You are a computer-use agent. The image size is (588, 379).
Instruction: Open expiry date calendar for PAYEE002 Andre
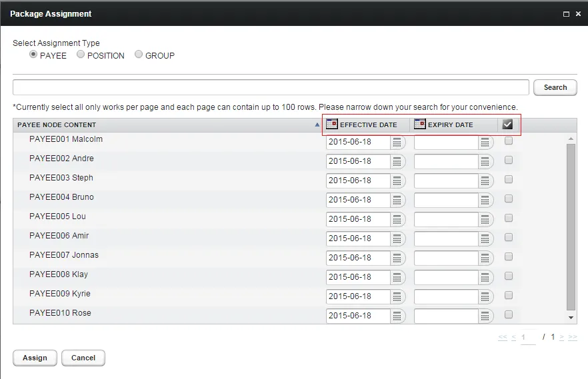(485, 161)
